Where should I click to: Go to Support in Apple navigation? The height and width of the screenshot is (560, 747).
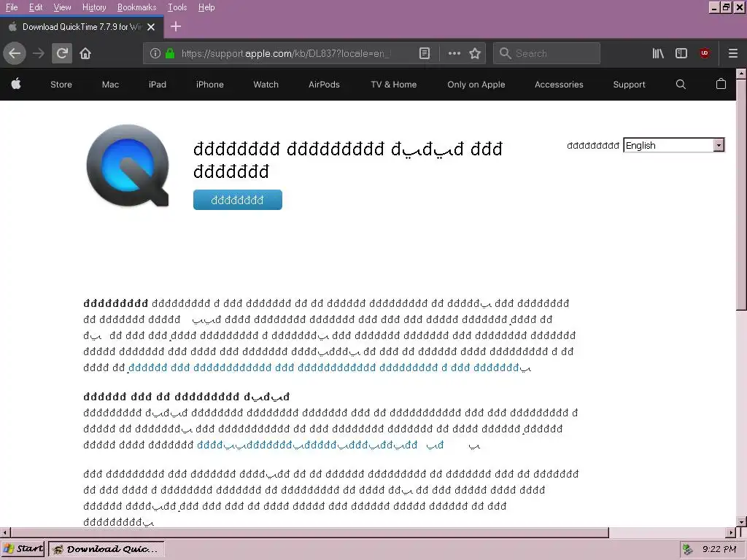coord(629,85)
